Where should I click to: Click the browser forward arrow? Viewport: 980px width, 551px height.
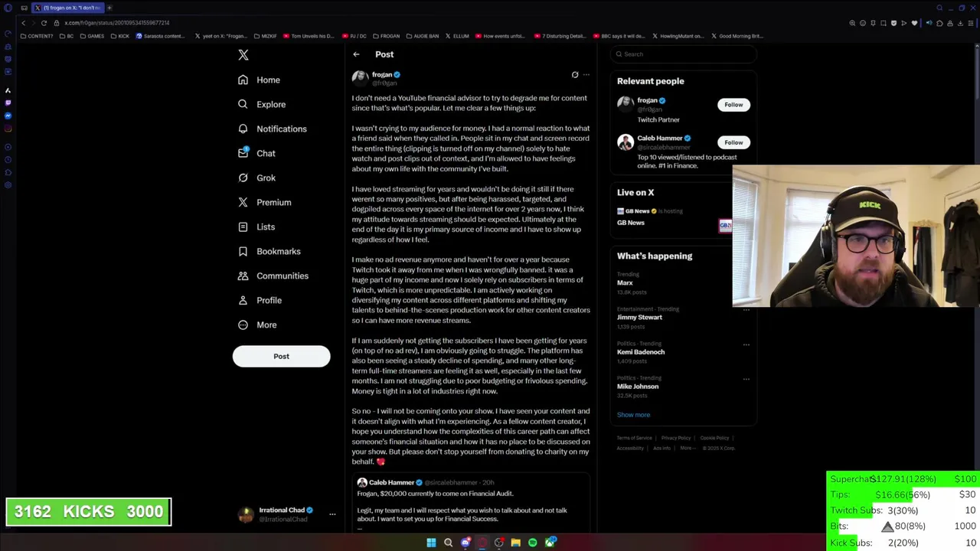tap(33, 23)
